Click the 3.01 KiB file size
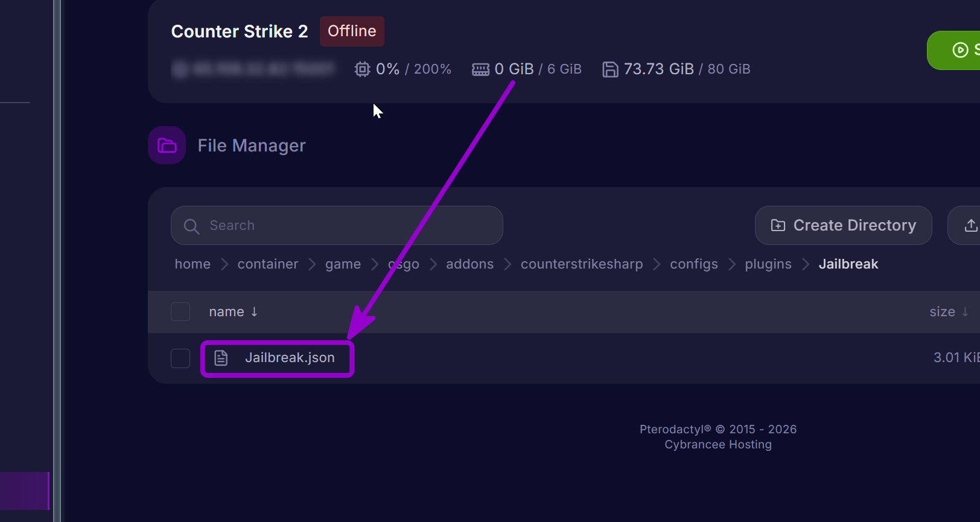980x522 pixels. tap(956, 358)
